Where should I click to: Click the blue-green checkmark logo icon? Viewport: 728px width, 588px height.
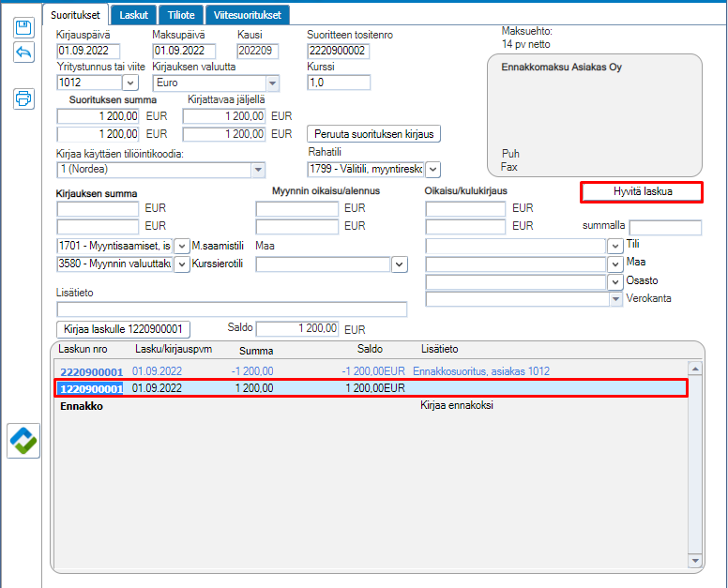[23, 441]
